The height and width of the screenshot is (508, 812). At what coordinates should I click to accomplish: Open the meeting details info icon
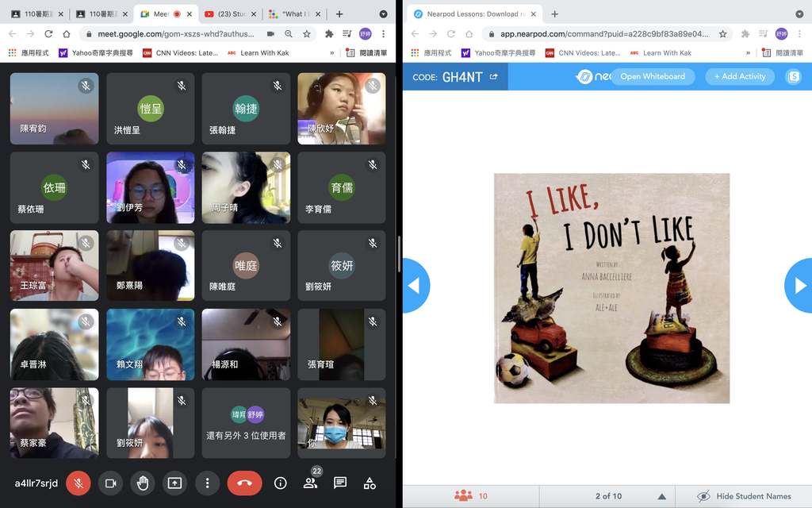coord(280,483)
